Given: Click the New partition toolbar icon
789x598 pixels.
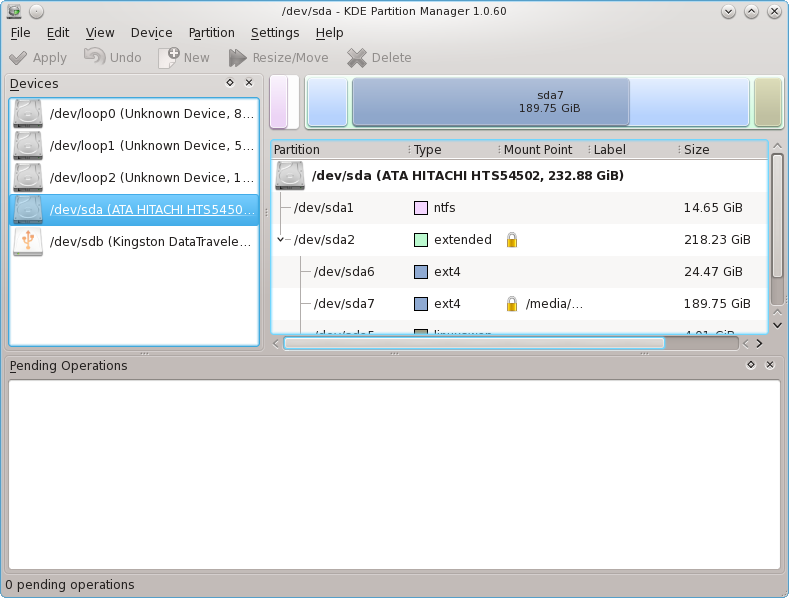Looking at the screenshot, I should (x=169, y=57).
